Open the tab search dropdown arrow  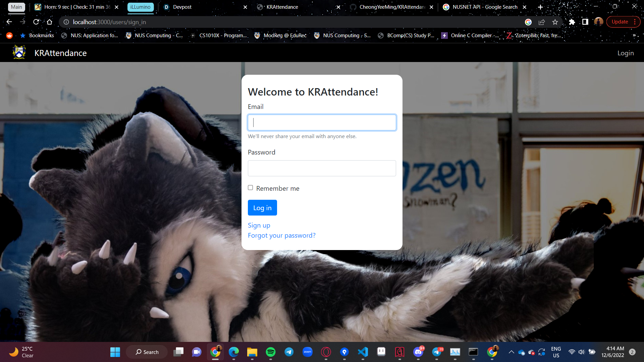pyautogui.click(x=577, y=6)
